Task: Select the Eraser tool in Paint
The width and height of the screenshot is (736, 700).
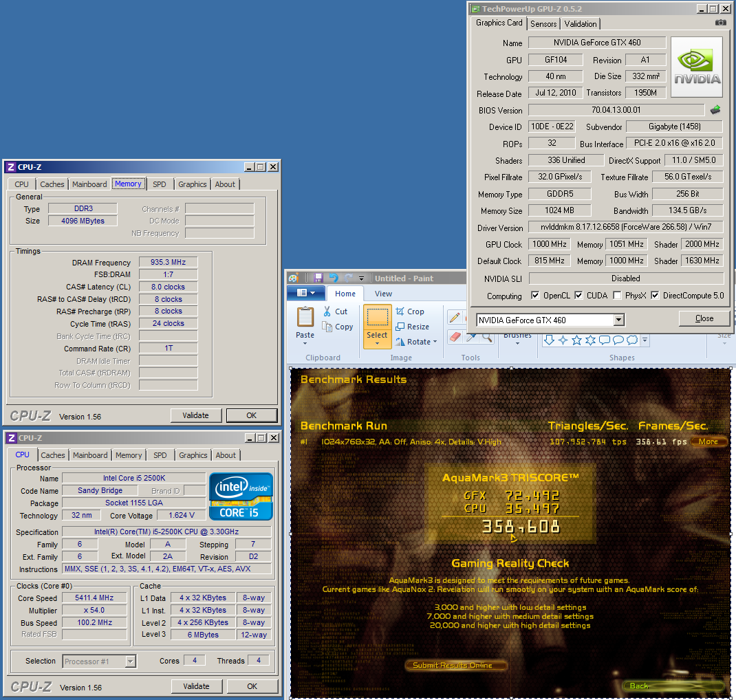Action: click(455, 336)
